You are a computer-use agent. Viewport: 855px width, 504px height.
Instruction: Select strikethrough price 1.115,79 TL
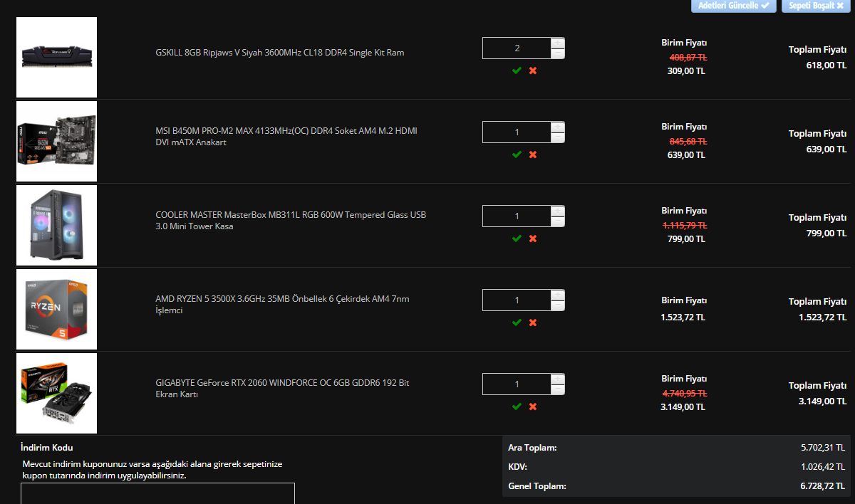tap(685, 225)
